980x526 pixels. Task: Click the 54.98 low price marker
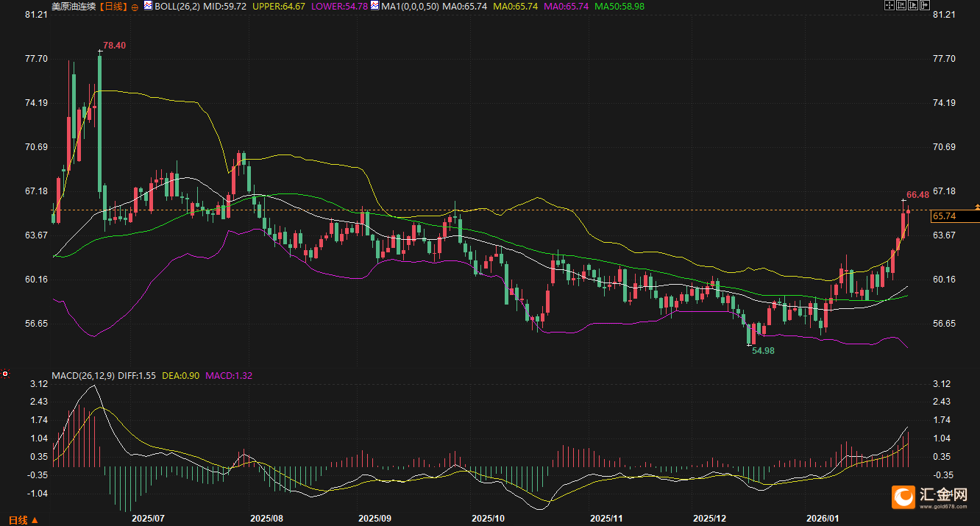[x=763, y=351]
